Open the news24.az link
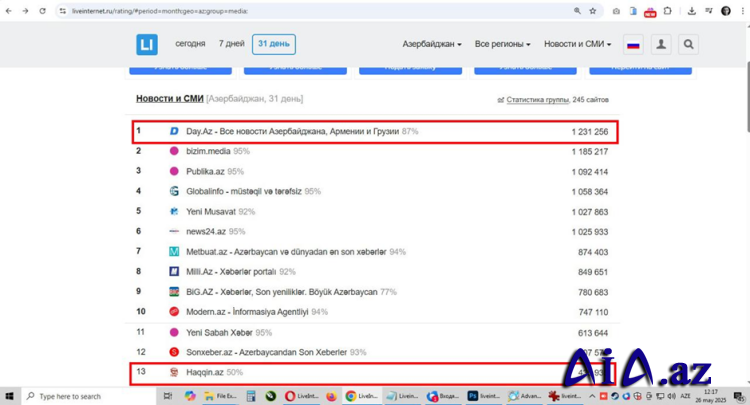750x405 pixels. 206,231
